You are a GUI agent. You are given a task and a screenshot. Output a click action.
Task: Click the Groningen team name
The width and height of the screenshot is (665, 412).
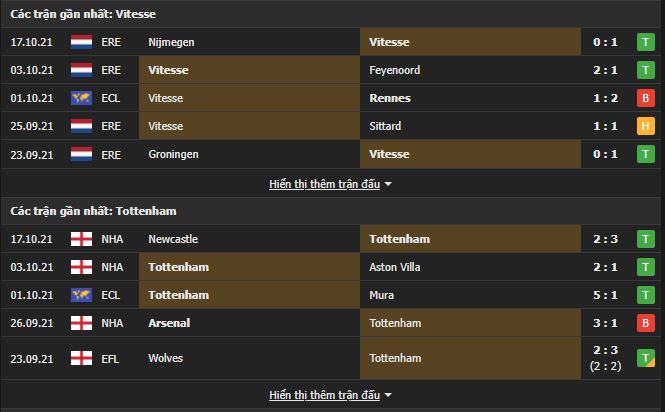point(173,154)
